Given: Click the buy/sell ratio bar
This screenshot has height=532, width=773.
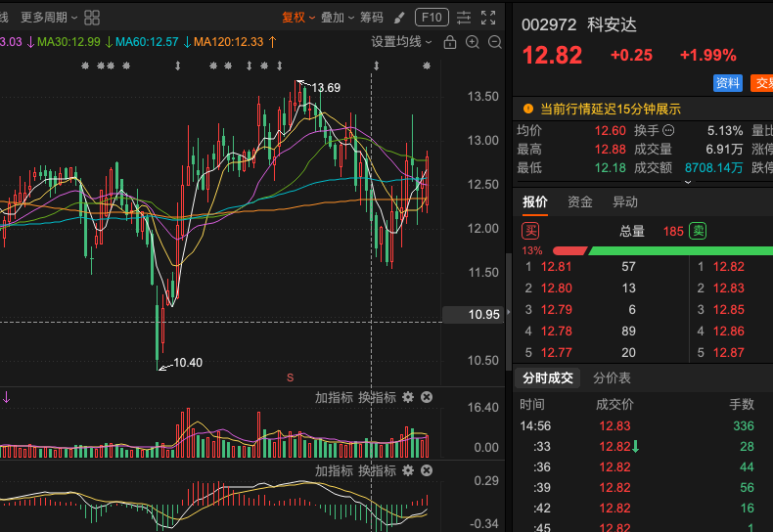Looking at the screenshot, I should (662, 251).
